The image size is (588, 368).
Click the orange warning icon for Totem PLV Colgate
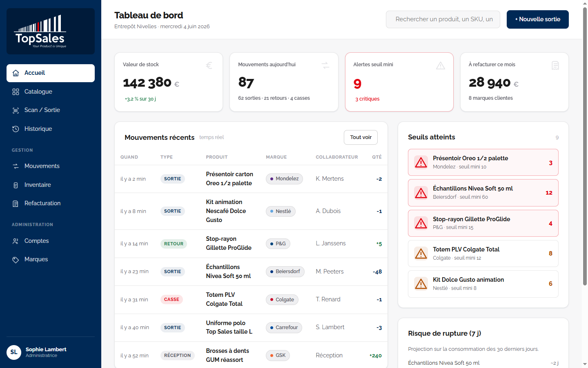(421, 254)
